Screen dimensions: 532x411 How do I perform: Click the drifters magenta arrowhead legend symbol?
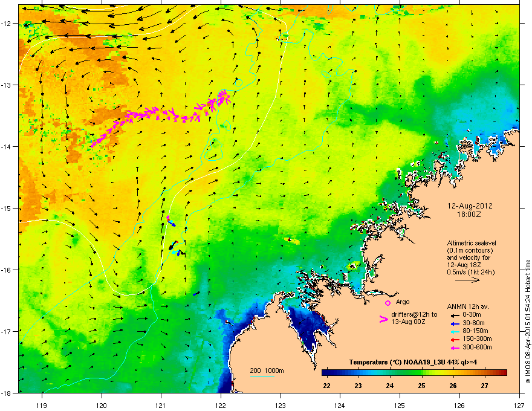(383, 319)
